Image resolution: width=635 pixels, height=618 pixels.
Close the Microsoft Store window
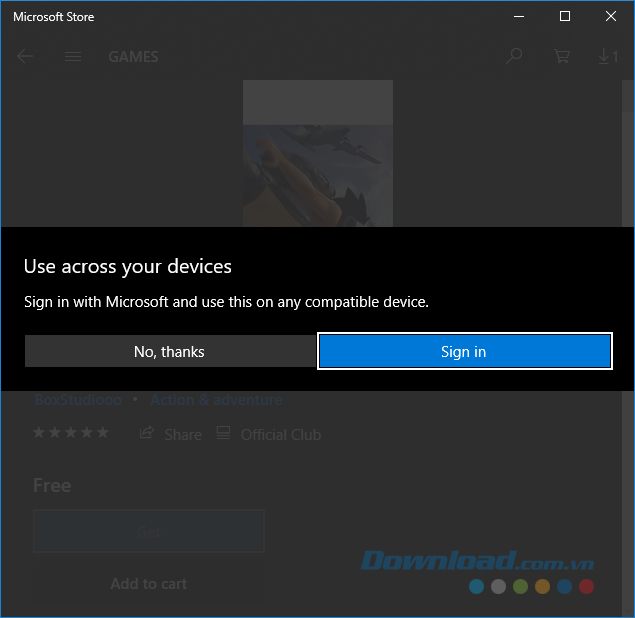(611, 16)
